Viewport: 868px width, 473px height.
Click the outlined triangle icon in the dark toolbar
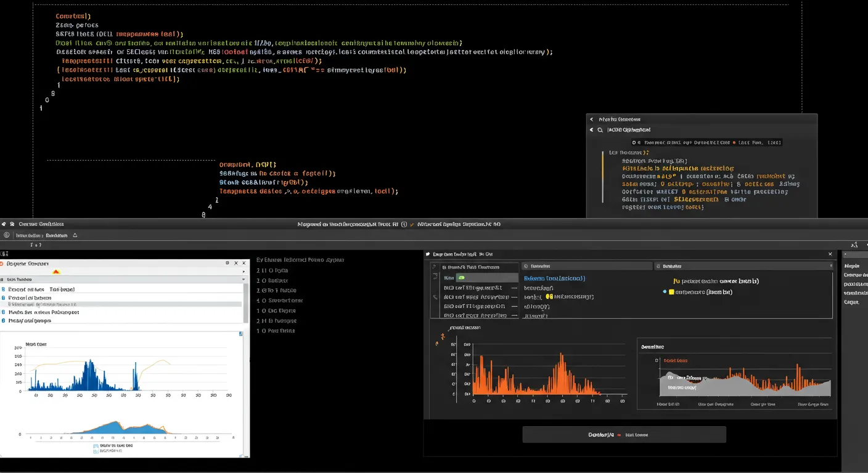click(75, 235)
